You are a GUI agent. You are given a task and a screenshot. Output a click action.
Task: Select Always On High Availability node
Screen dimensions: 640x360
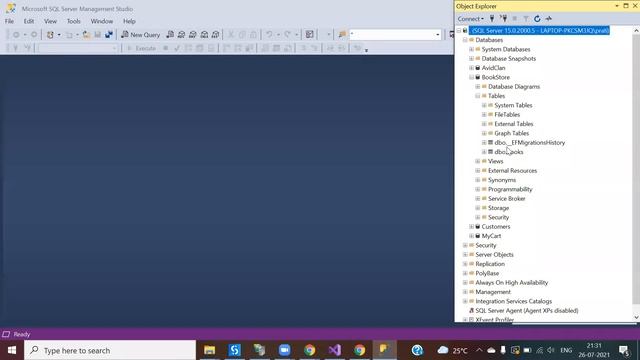511,283
